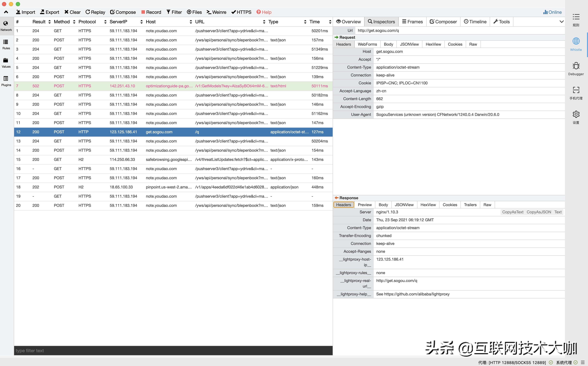Sort requests by Result column arrows
This screenshot has height=366, width=588.
point(49,22)
